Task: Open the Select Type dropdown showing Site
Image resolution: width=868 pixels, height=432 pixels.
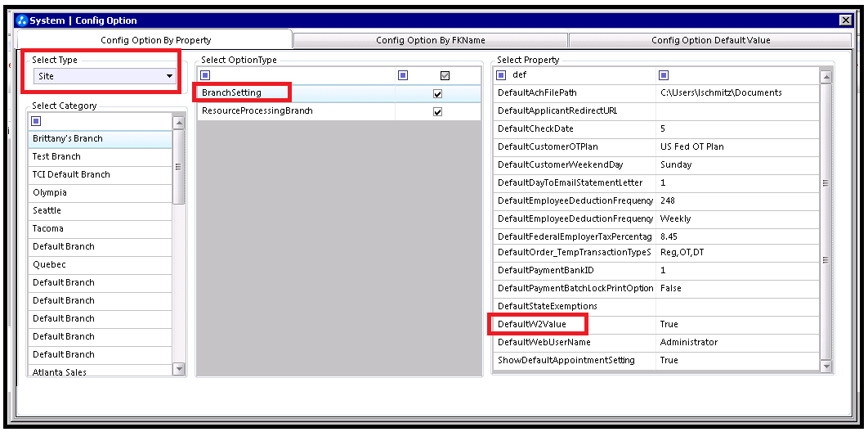Action: 105,76
